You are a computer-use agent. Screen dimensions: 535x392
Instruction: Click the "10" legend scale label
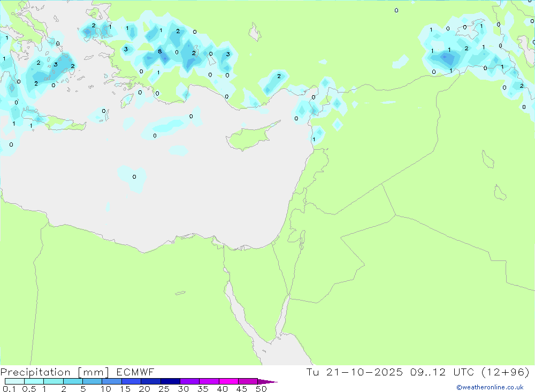(x=106, y=389)
